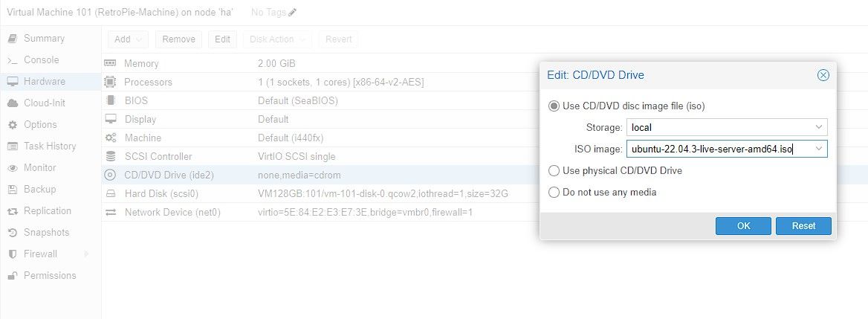Screen dimensions: 868x319
Task: Click the Cloud-Init cloud icon
Action: [12, 103]
